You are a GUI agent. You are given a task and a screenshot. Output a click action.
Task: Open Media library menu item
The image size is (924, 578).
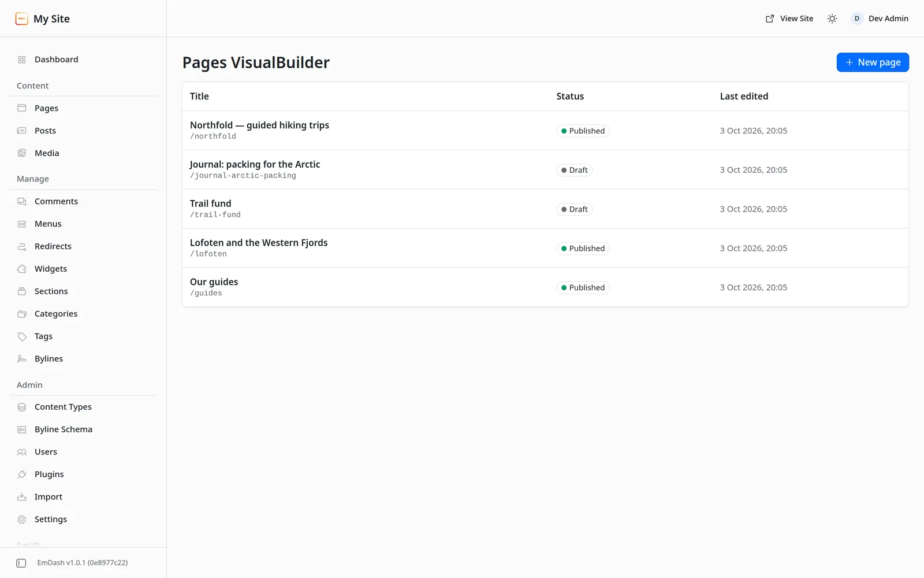(83, 153)
